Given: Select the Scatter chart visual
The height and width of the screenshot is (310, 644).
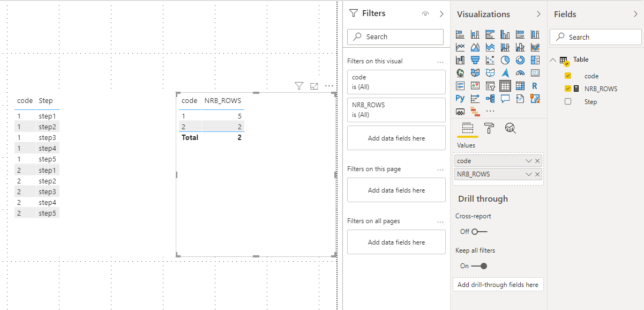Looking at the screenshot, I should (490, 60).
